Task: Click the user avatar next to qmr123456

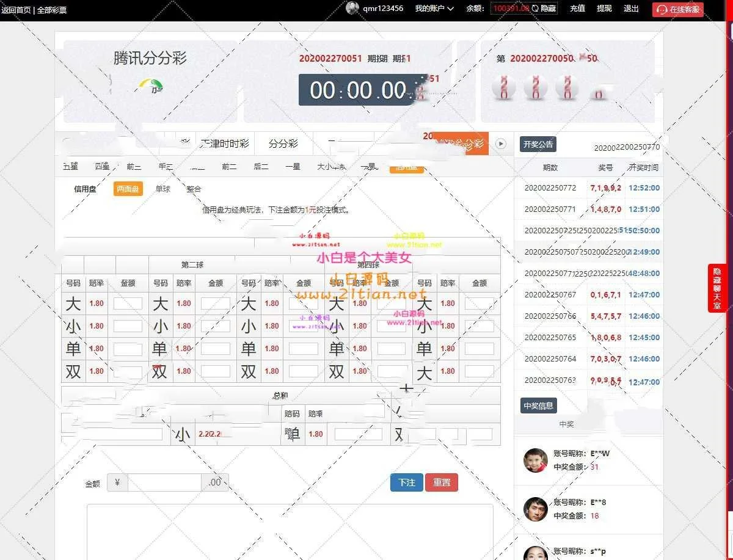Action: tap(352, 9)
